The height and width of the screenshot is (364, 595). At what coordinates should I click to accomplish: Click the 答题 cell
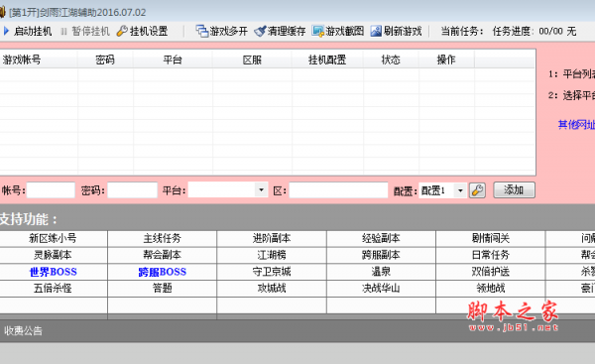[x=163, y=288]
